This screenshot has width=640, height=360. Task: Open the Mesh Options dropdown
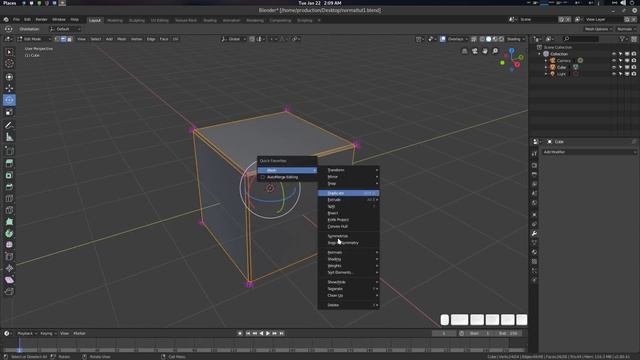[598, 29]
